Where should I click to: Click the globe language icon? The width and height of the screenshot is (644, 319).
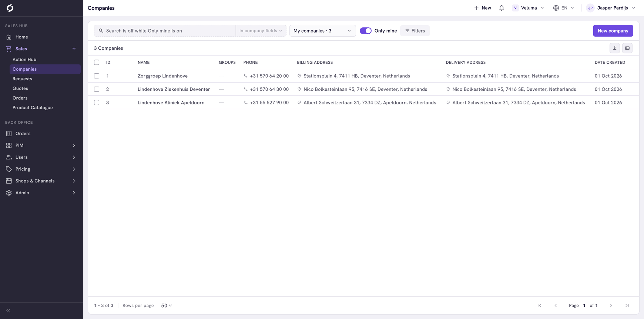click(x=556, y=8)
